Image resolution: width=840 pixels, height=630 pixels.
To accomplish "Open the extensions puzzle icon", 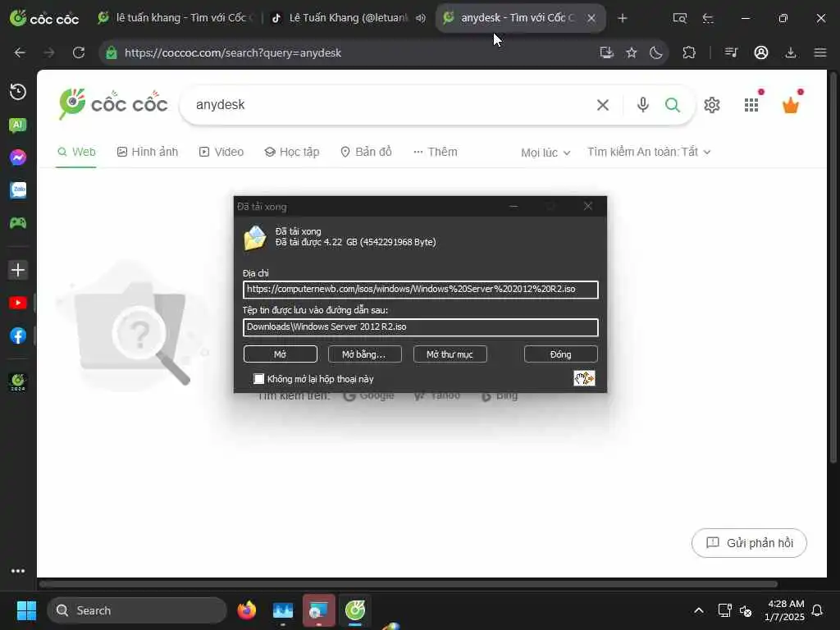I will 689,52.
